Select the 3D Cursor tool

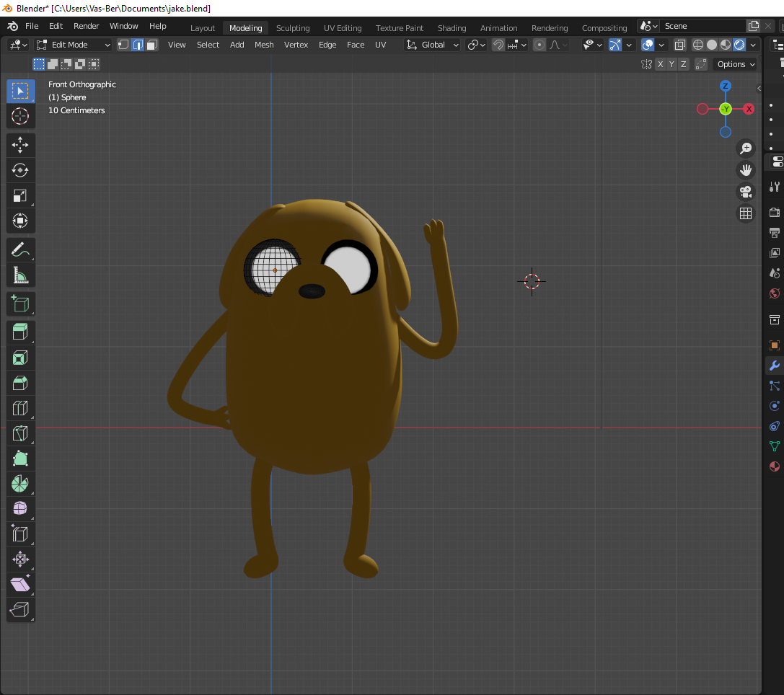(20, 116)
